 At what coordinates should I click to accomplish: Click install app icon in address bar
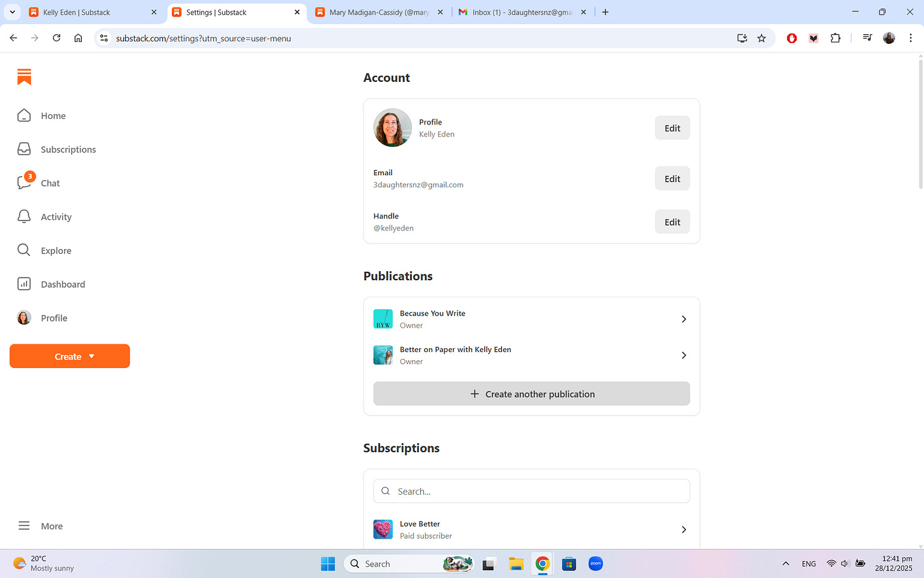742,38
